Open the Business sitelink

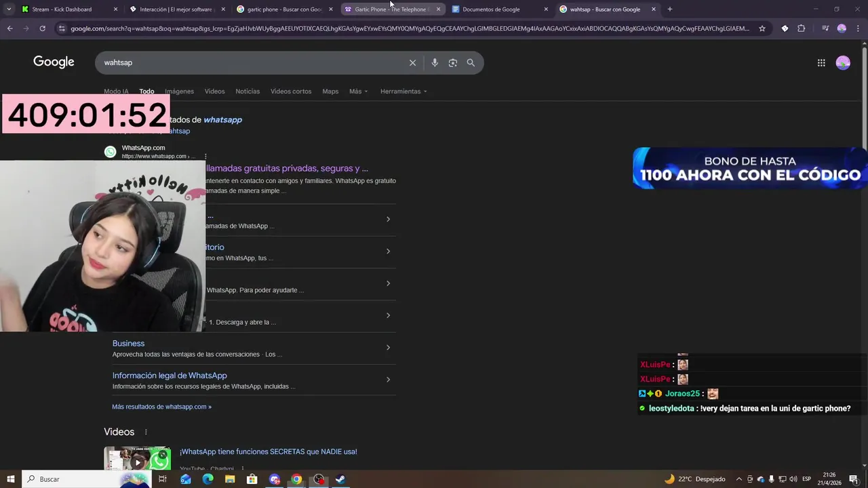point(128,344)
